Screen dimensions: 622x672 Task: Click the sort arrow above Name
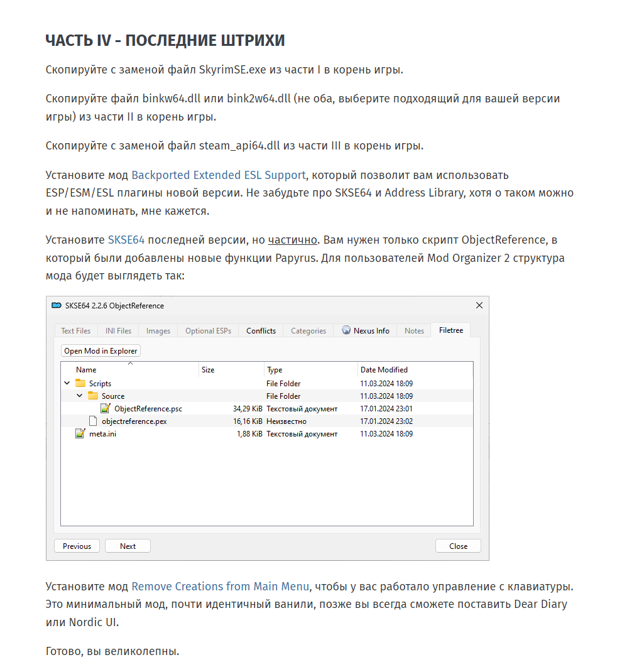pos(130,364)
